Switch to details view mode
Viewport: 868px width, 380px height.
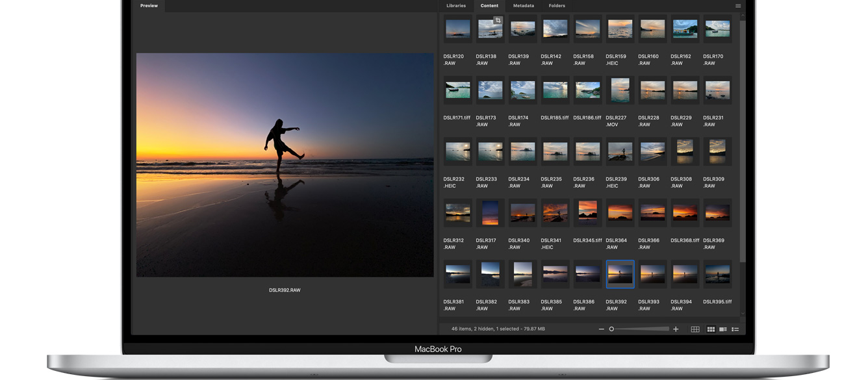pyautogui.click(x=723, y=329)
